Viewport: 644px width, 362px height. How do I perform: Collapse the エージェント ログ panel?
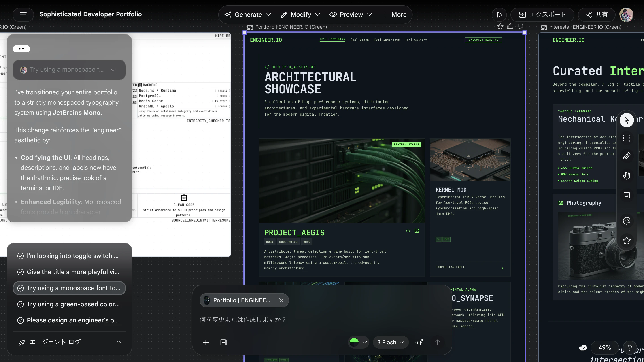[119, 342]
